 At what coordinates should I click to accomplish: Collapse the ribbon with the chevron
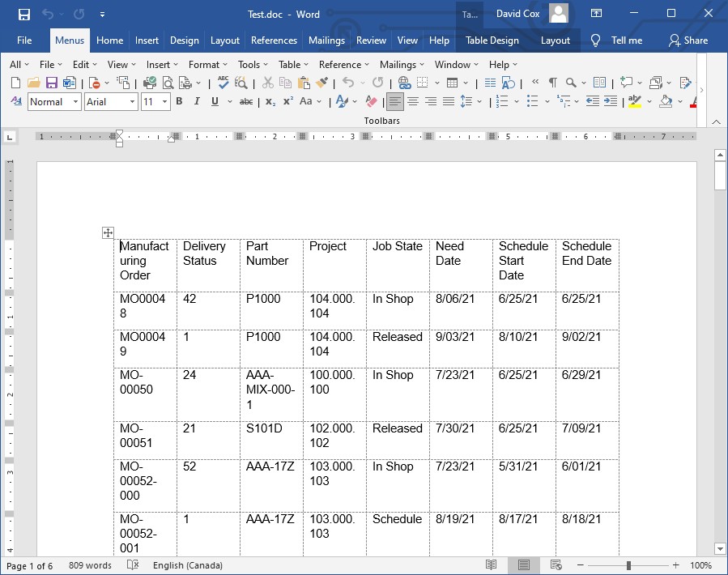[716, 121]
